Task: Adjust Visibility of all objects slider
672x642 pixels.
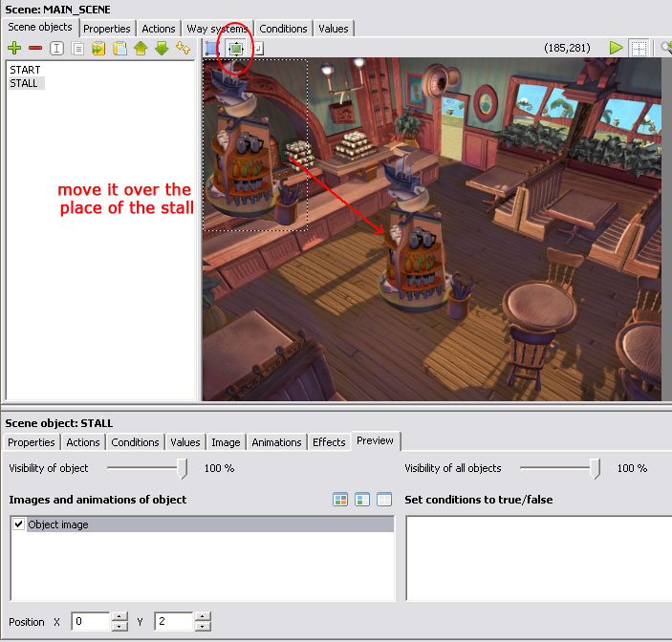Action: coord(595,468)
